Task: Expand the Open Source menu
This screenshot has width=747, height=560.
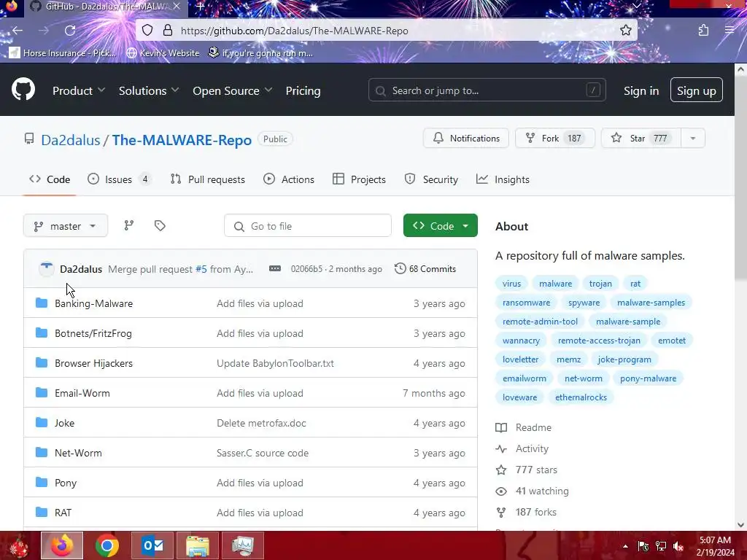Action: tap(233, 90)
